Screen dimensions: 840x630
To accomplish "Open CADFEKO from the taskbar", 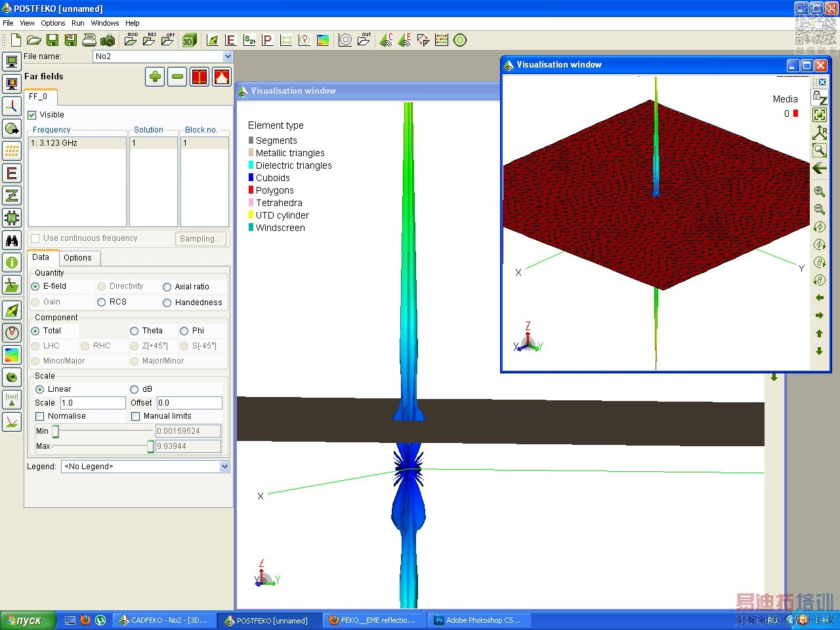I will tap(163, 620).
